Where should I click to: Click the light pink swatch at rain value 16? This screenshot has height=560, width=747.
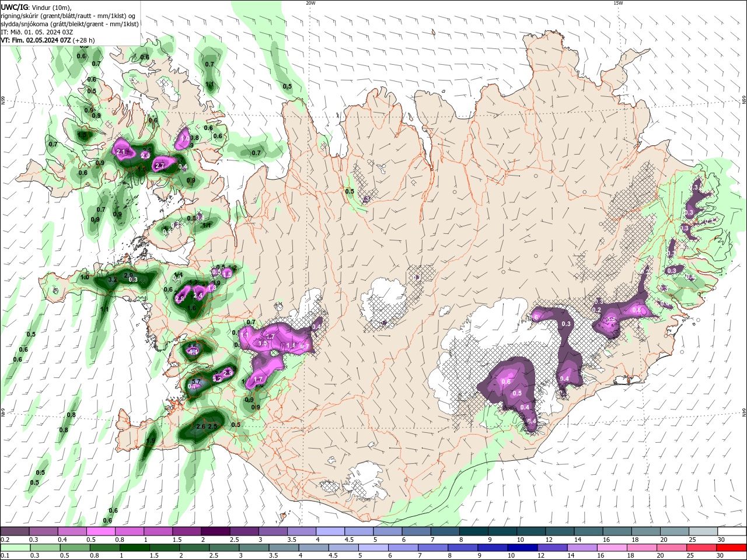coord(612,548)
